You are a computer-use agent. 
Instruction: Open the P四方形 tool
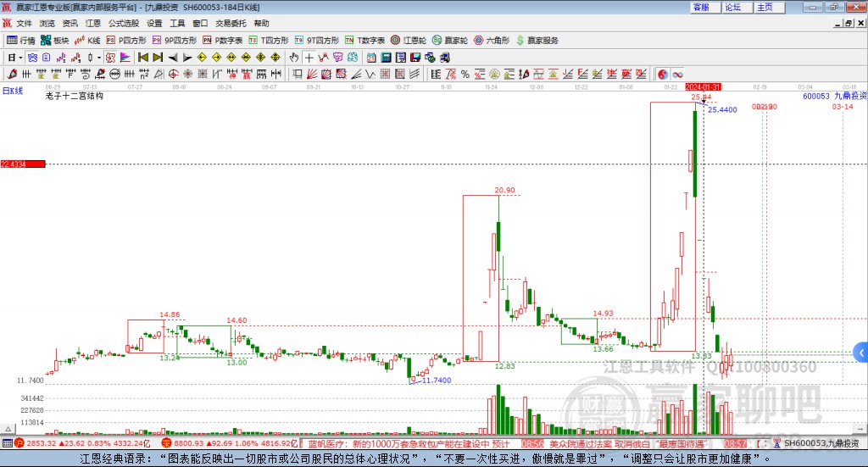tap(126, 41)
